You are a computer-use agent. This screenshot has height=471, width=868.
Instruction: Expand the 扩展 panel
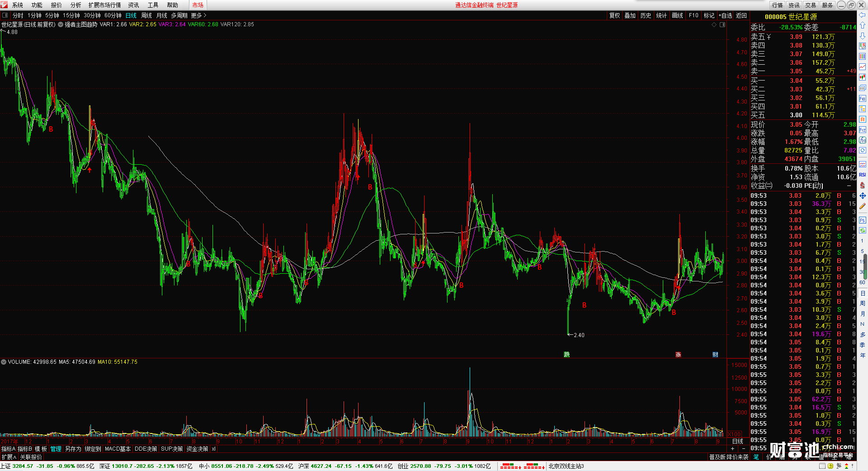coord(9,457)
